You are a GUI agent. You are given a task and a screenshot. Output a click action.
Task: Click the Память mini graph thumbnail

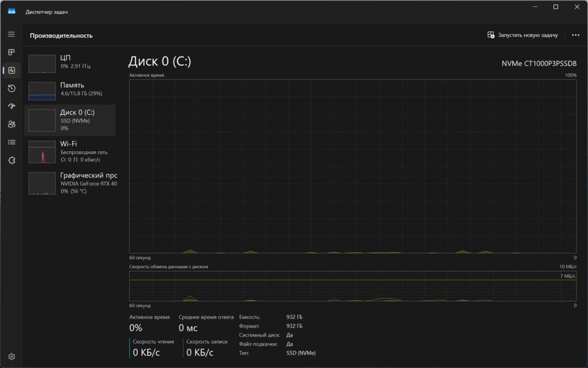coord(42,91)
